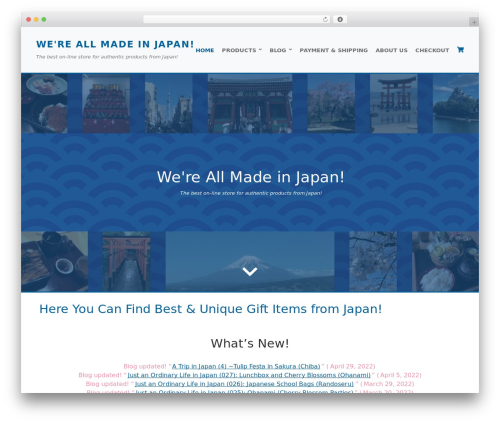Screen dimensions: 500x423
Task: Click the April 29, 2022 date text
Action: coord(353,366)
